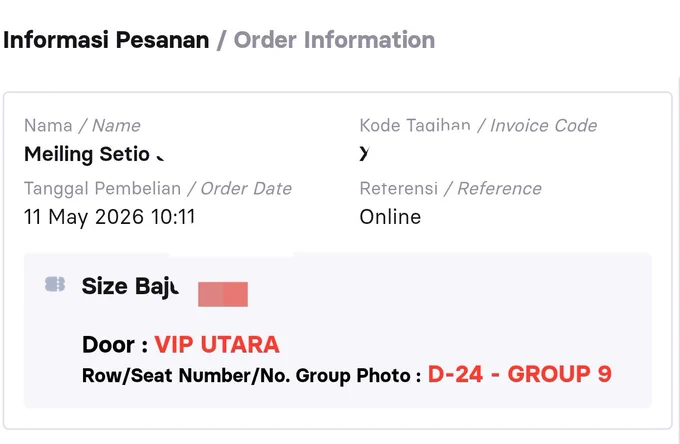Click the Size Baju title text
Image resolution: width=680 pixels, height=444 pixels.
130,287
